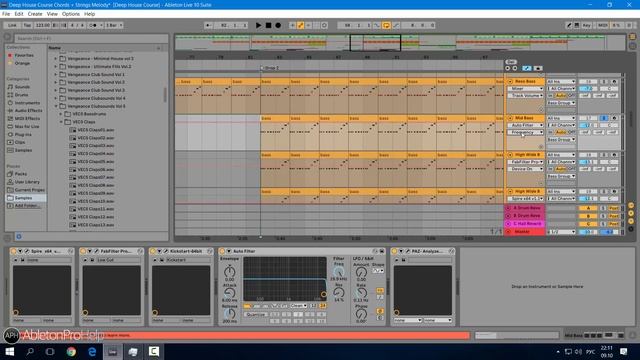Open the Help menu

click(89, 14)
